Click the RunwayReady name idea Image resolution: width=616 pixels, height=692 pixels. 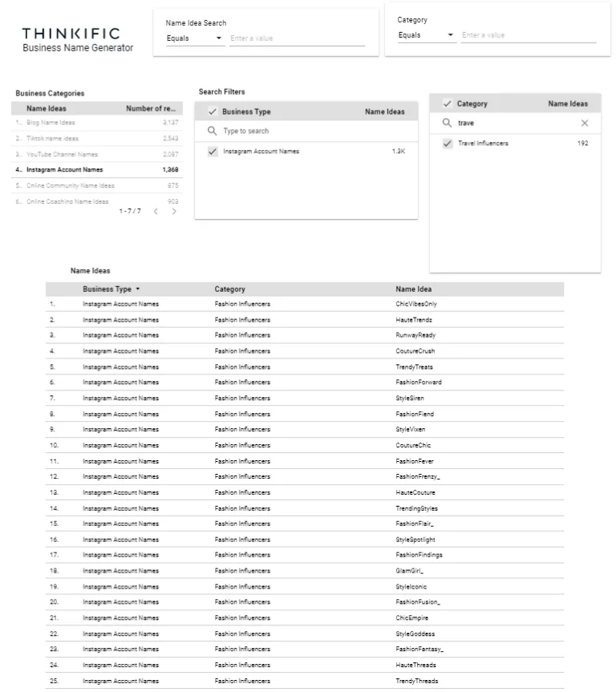click(x=415, y=335)
